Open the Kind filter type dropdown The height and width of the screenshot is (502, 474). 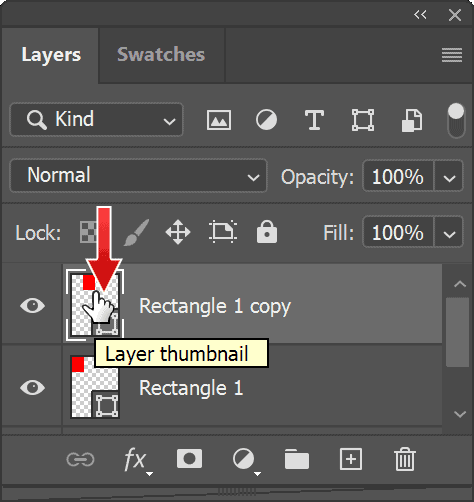pyautogui.click(x=97, y=120)
